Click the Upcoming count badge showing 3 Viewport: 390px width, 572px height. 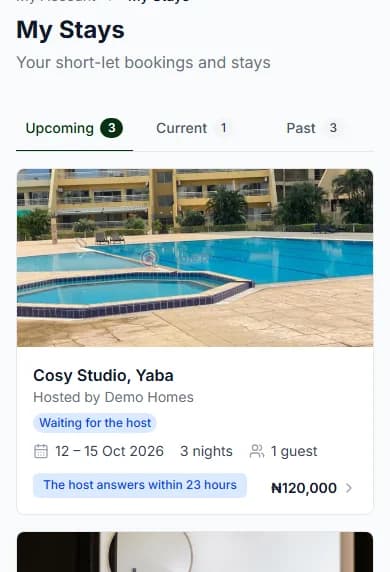[112, 128]
